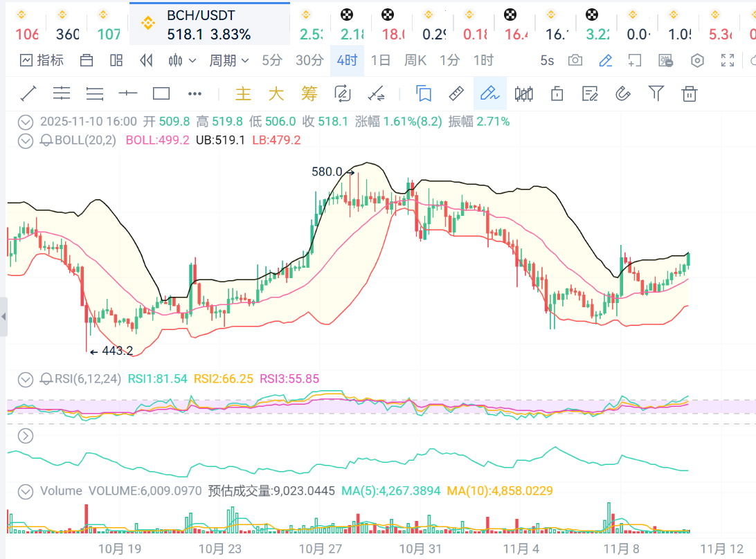This screenshot has width=756, height=559.
Task: Open the candlestick chart type dropdown
Action: click(183, 61)
